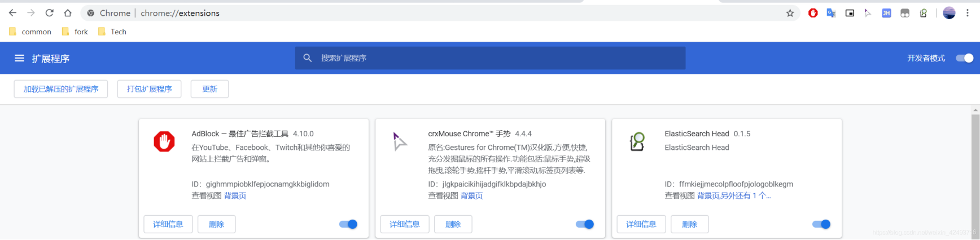The image size is (980, 240).
Task: Click 加载已解压的扩展程序 button
Action: click(x=61, y=89)
